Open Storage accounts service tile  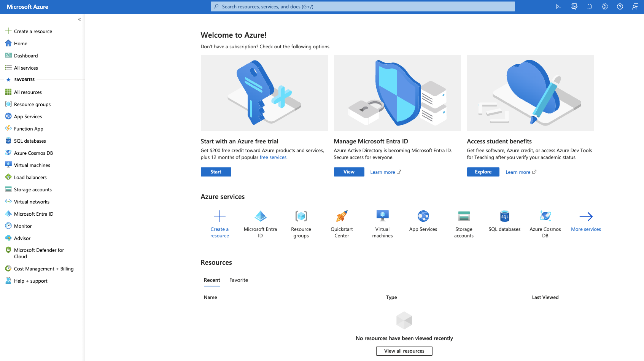pyautogui.click(x=464, y=224)
